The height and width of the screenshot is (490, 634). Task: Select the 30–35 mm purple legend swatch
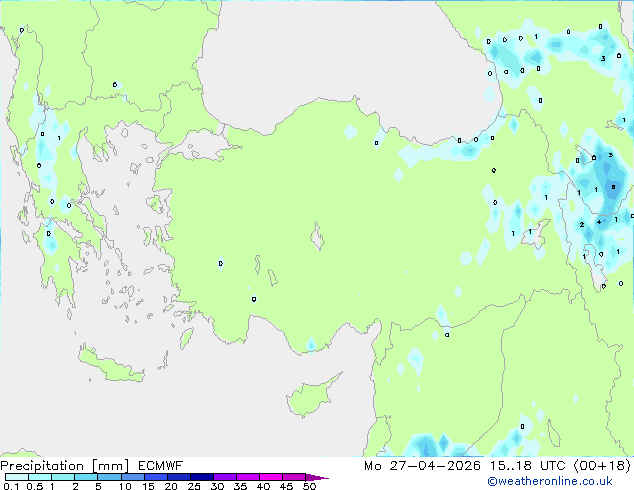tap(225, 477)
